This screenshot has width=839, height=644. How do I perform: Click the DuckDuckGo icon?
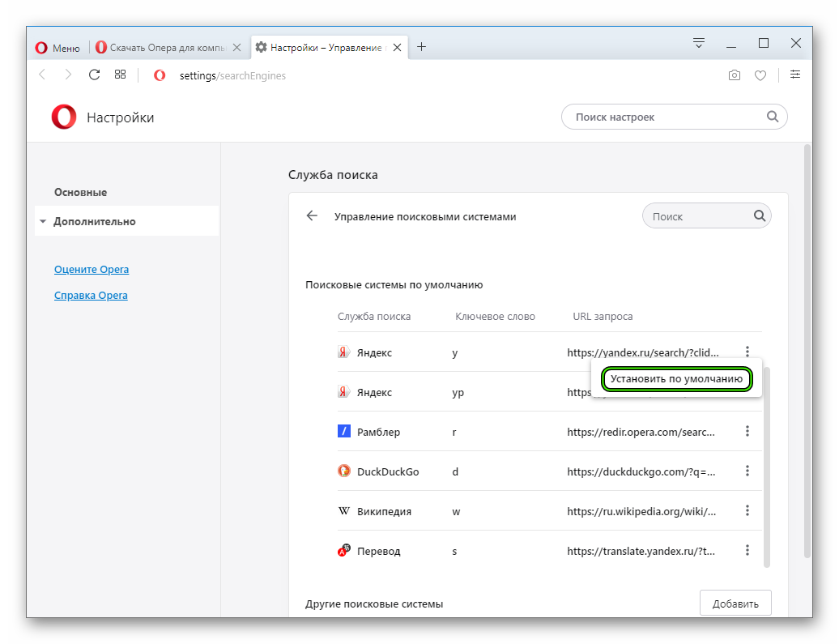[x=344, y=471]
